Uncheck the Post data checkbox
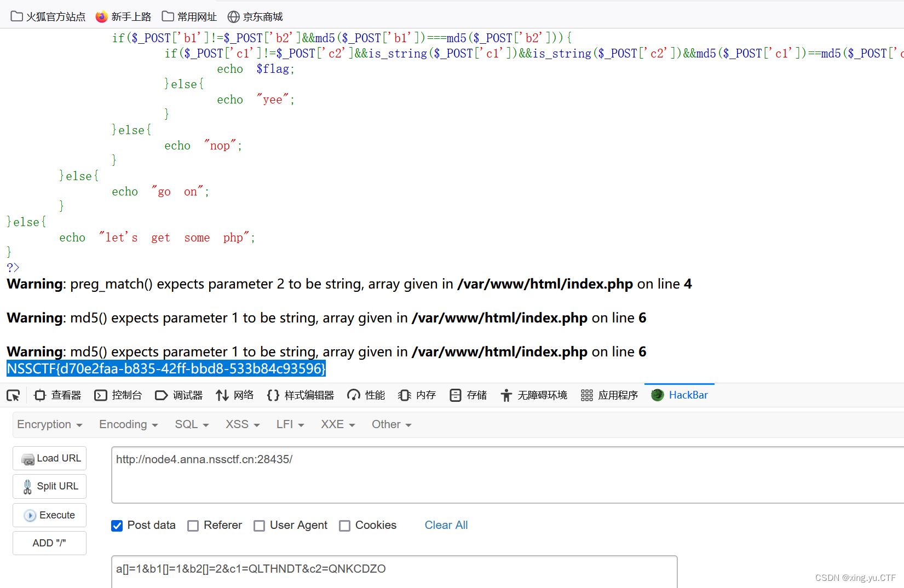Image resolution: width=904 pixels, height=588 pixels. [117, 526]
